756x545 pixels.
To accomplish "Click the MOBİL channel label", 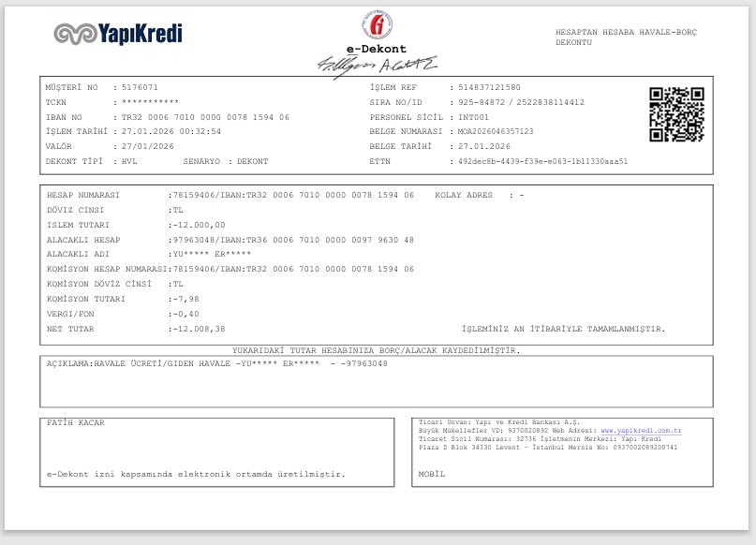I will (x=432, y=474).
